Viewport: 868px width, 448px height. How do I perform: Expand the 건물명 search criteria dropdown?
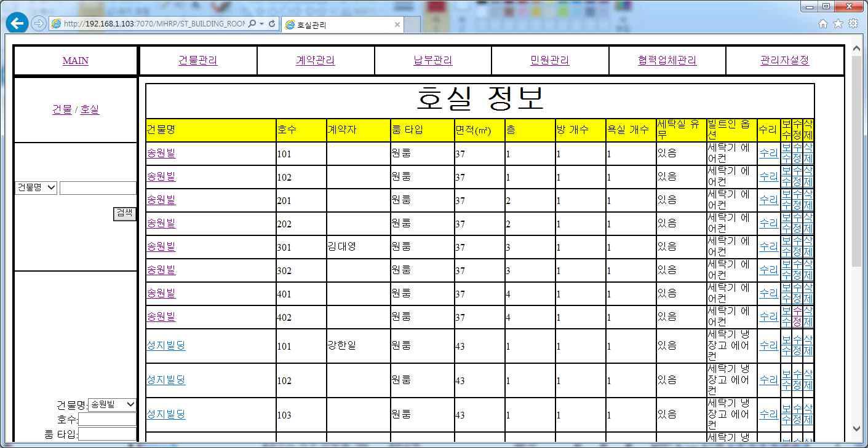coord(36,188)
